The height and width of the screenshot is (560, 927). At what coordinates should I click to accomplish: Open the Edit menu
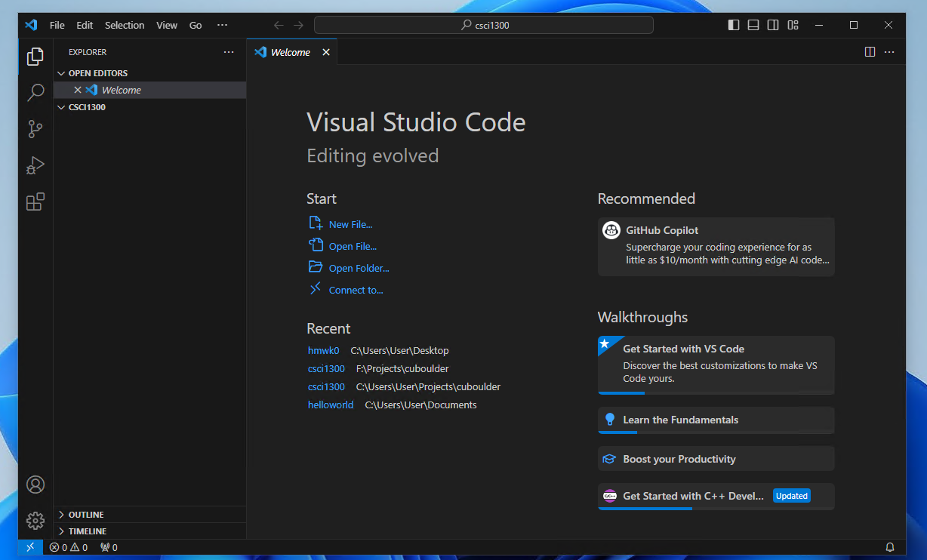[85, 25]
